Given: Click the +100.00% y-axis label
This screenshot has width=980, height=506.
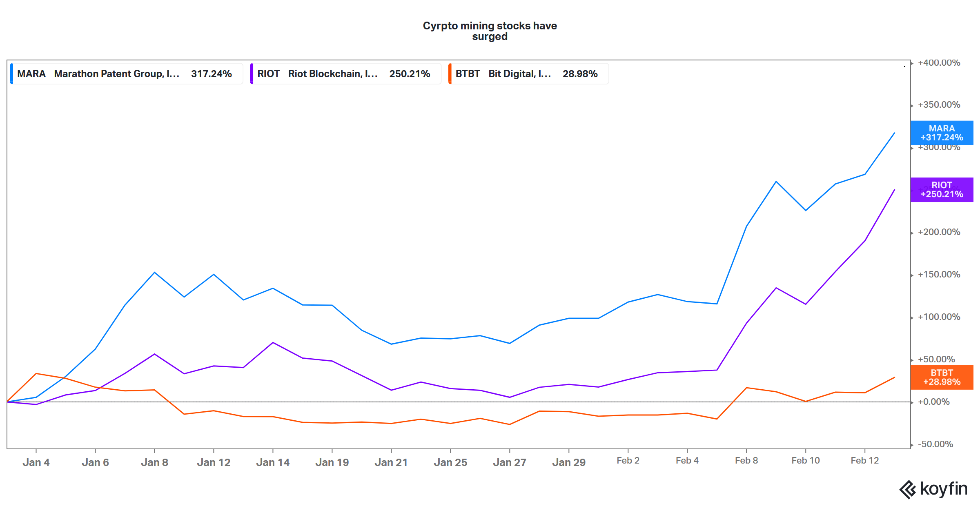Looking at the screenshot, I should [939, 317].
